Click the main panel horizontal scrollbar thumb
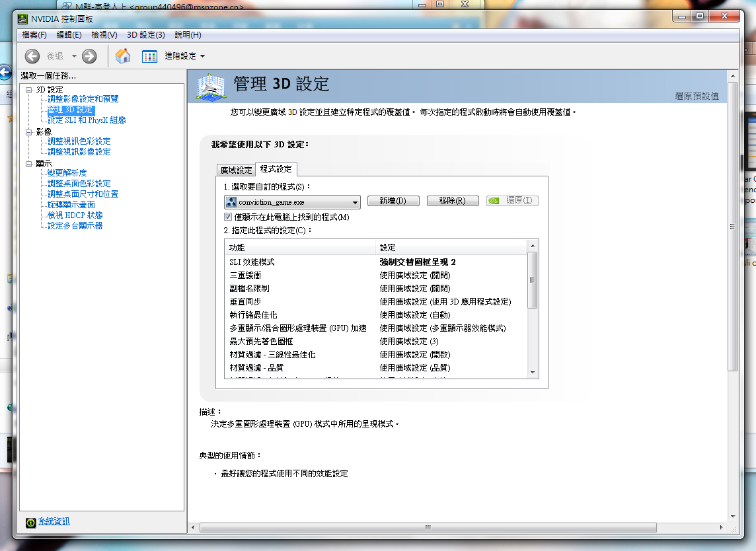This screenshot has height=551, width=756. coord(428,527)
